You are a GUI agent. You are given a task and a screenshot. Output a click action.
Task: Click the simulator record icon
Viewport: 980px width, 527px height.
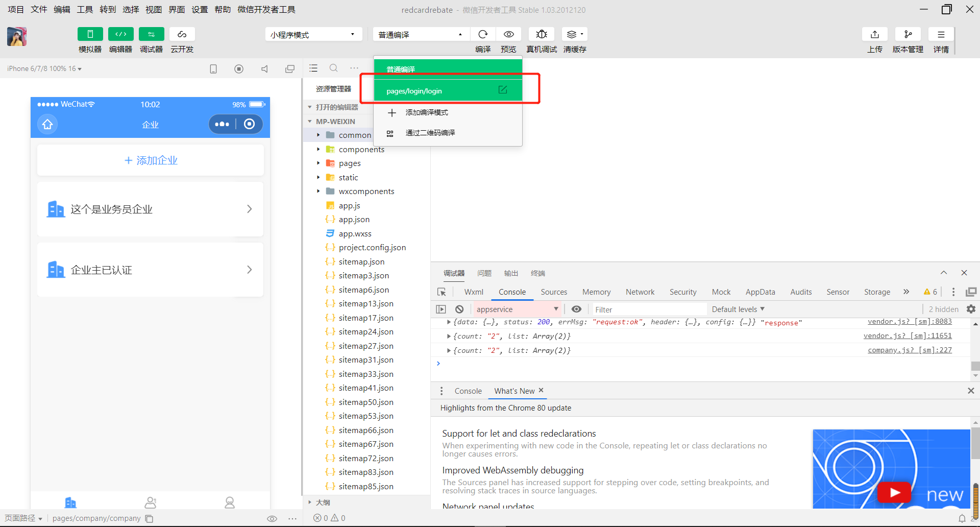click(x=239, y=69)
